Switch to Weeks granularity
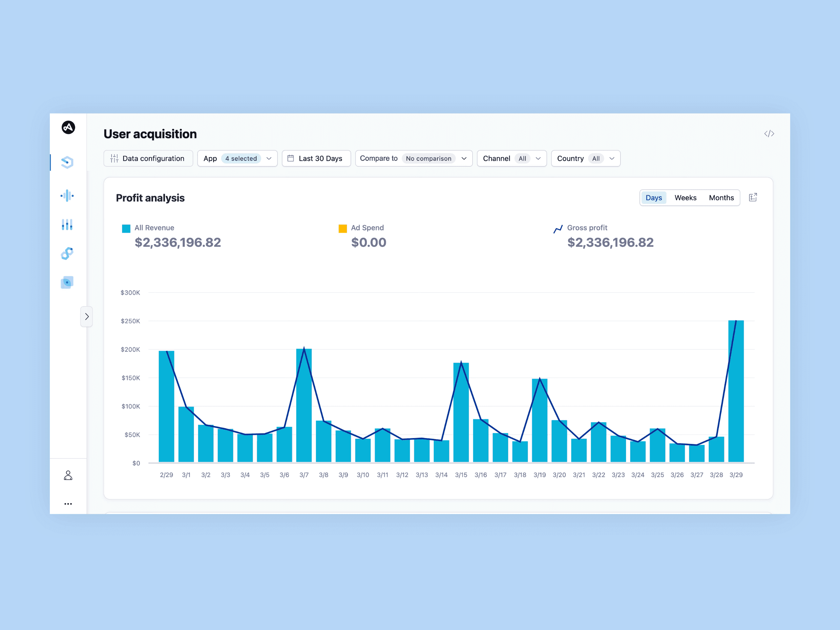 (685, 198)
